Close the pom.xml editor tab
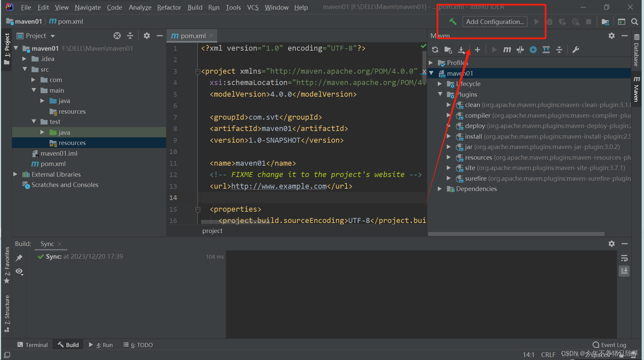This screenshot has height=360, width=644. pos(211,36)
